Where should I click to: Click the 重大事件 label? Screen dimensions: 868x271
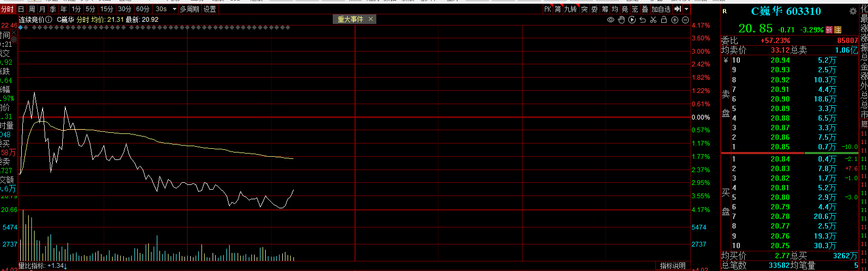[x=351, y=19]
